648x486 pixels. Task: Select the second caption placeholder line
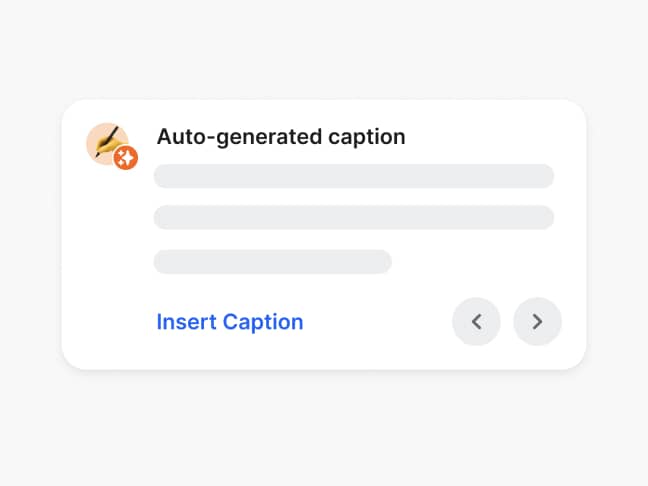(x=353, y=217)
